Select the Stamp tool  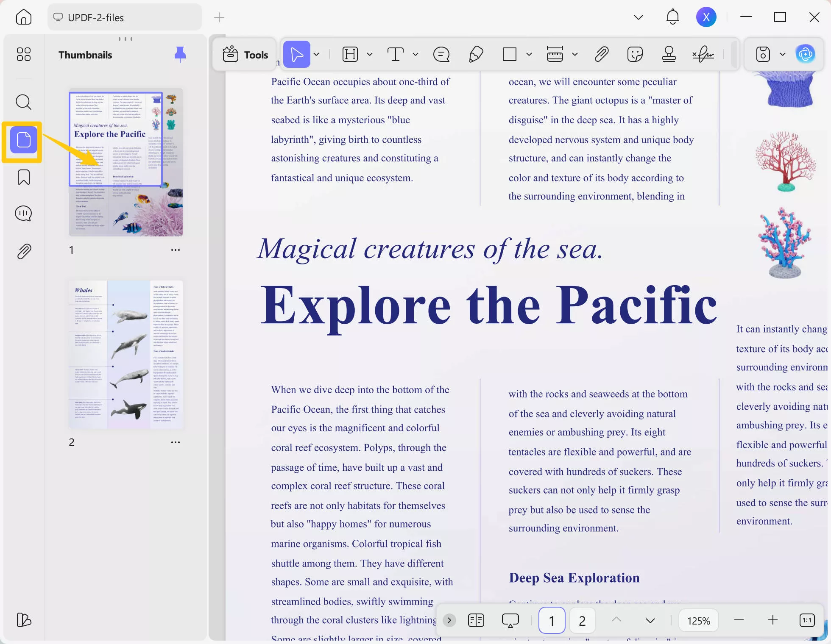tap(669, 54)
